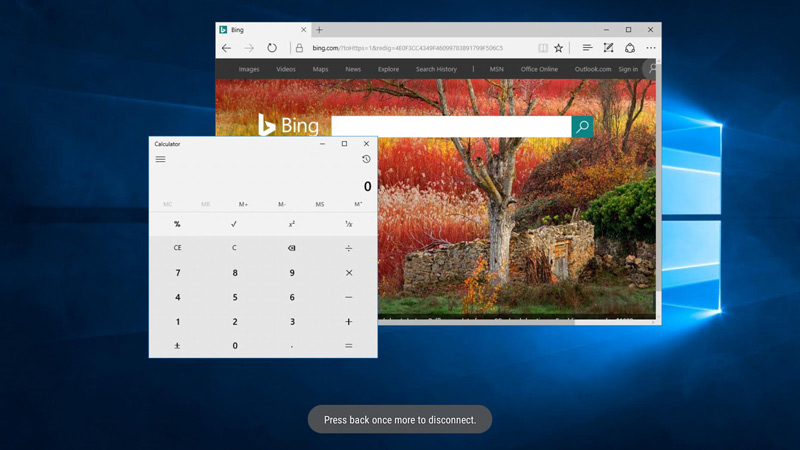Open Edge reading view
Image resolution: width=800 pixels, height=450 pixels.
coord(543,48)
